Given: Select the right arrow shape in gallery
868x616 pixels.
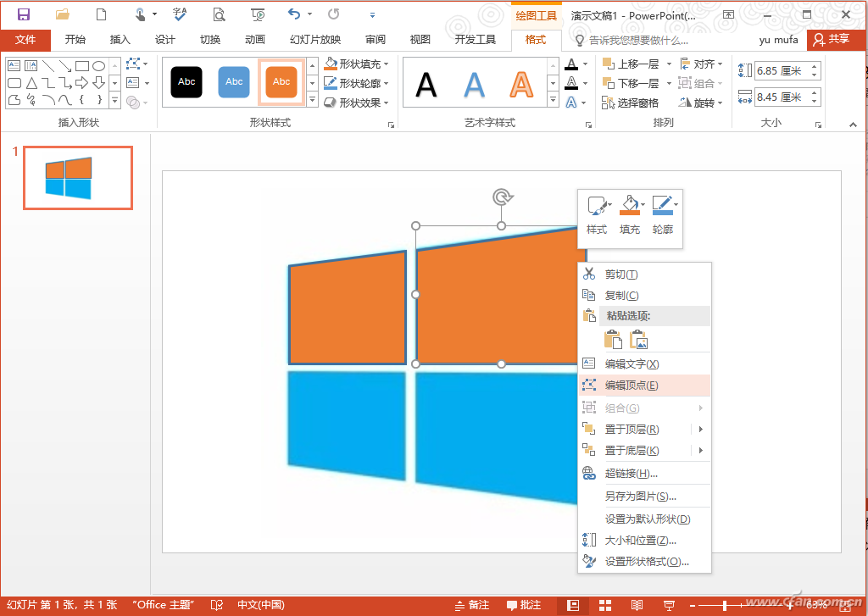Looking at the screenshot, I should 82,83.
